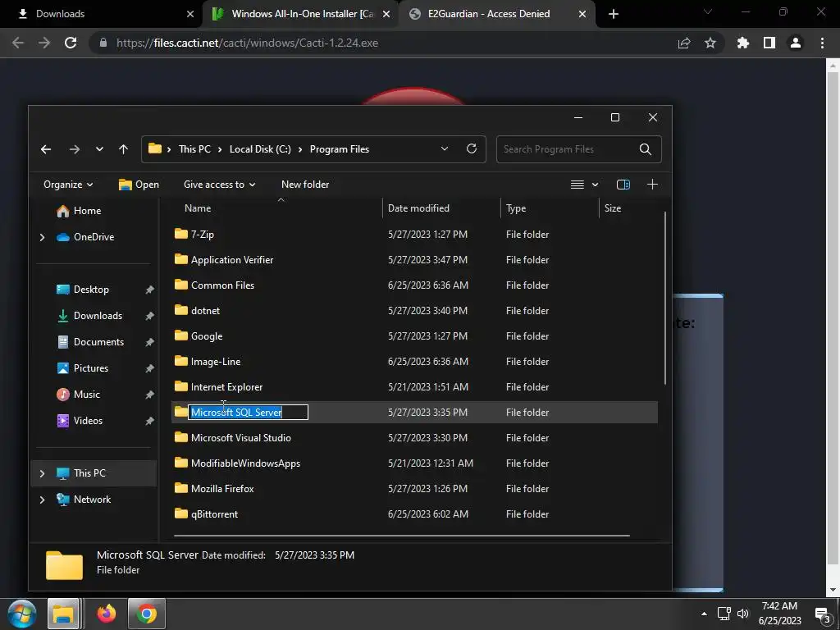
Task: Click This PC in the breadcrumb
Action: 194,149
